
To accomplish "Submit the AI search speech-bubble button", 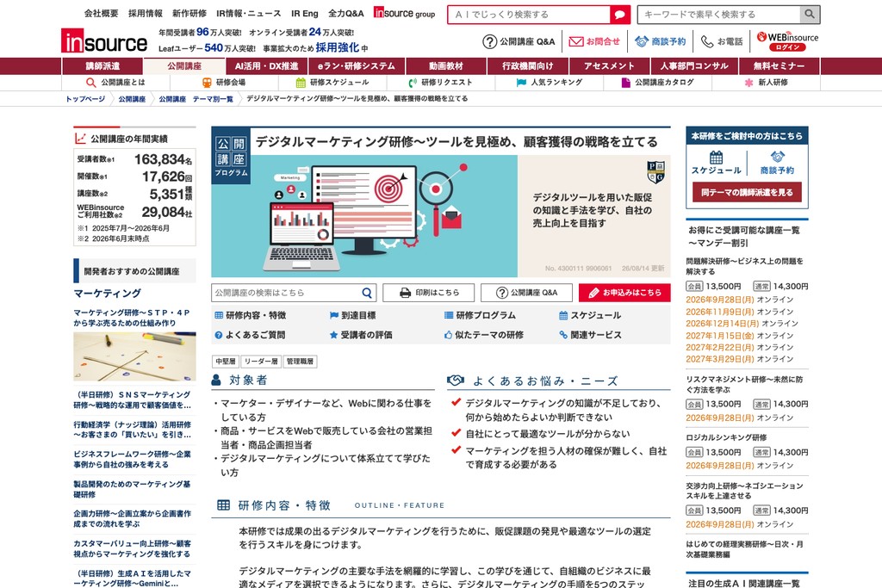I will (x=620, y=14).
